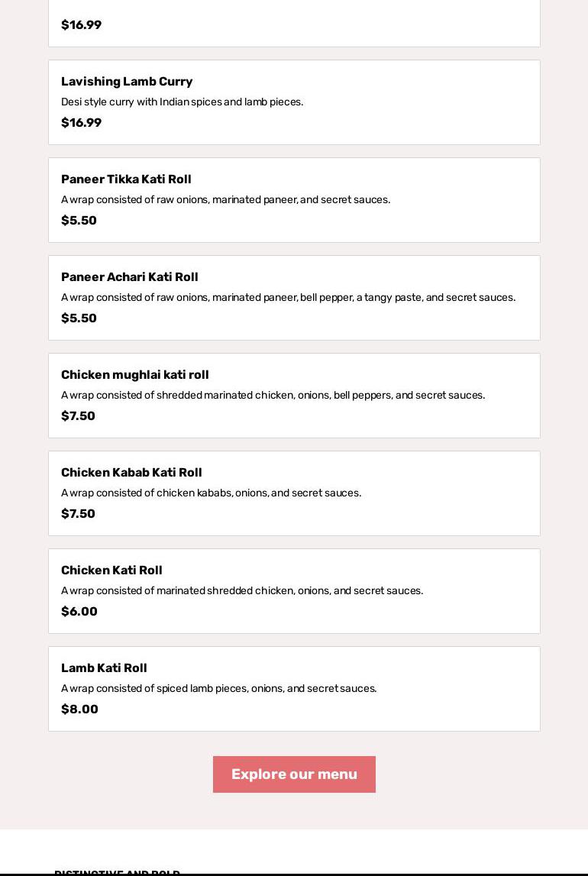Click the Paneer Tikka Kati Roll $5.50 price

79,221
